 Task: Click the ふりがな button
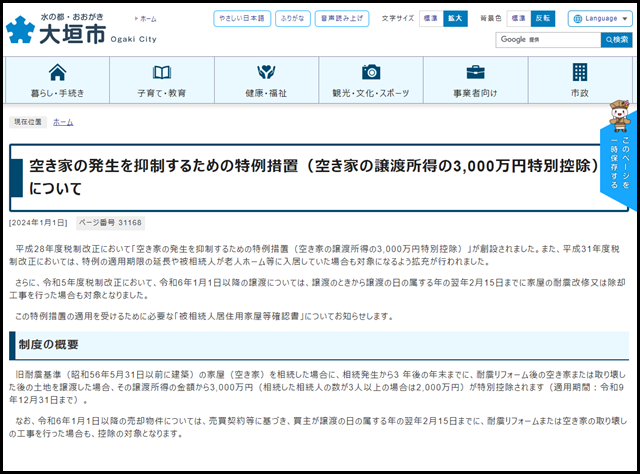point(293,18)
